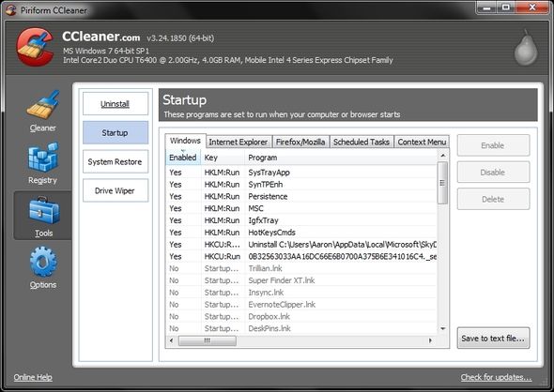Click Save to text file button
The width and height of the screenshot is (554, 392).
493,338
